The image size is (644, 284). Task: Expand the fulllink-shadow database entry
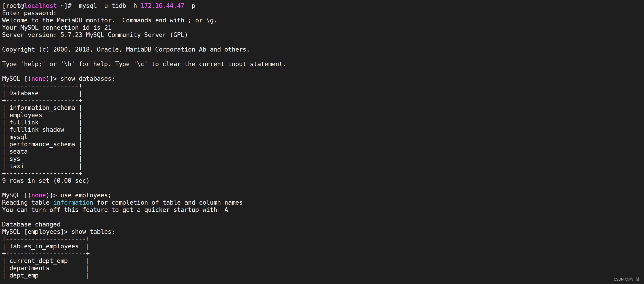click(36, 129)
